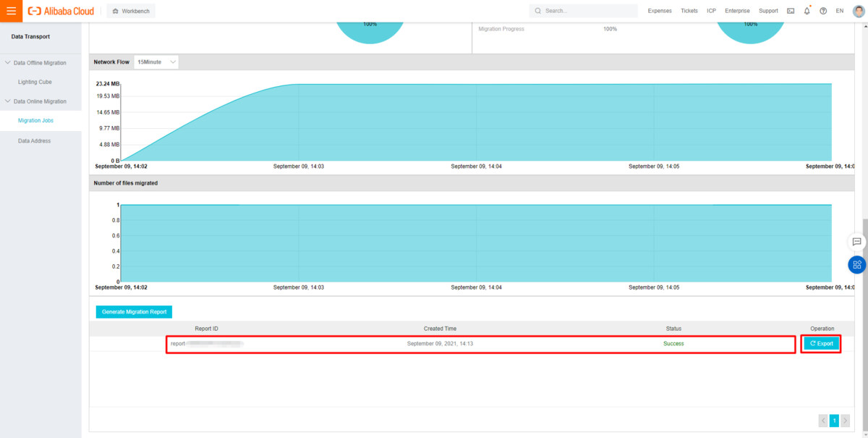Switch language via EN

(x=840, y=11)
